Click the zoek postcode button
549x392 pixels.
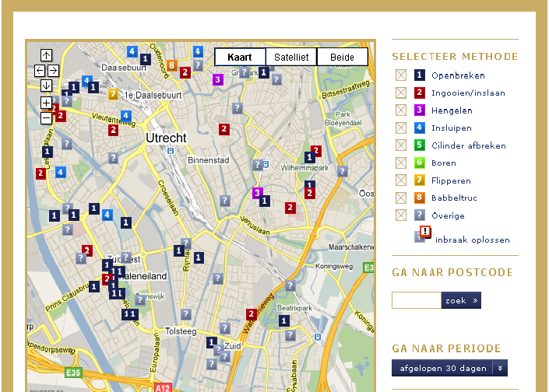(461, 300)
